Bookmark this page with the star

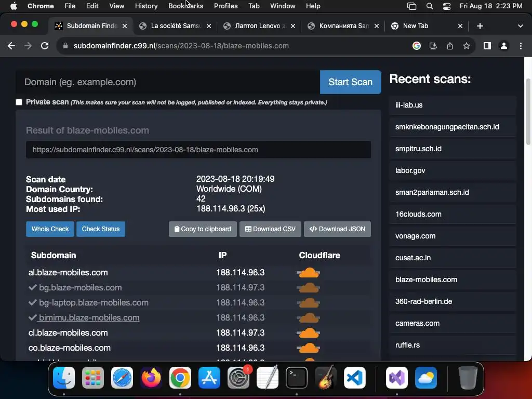pyautogui.click(x=467, y=46)
